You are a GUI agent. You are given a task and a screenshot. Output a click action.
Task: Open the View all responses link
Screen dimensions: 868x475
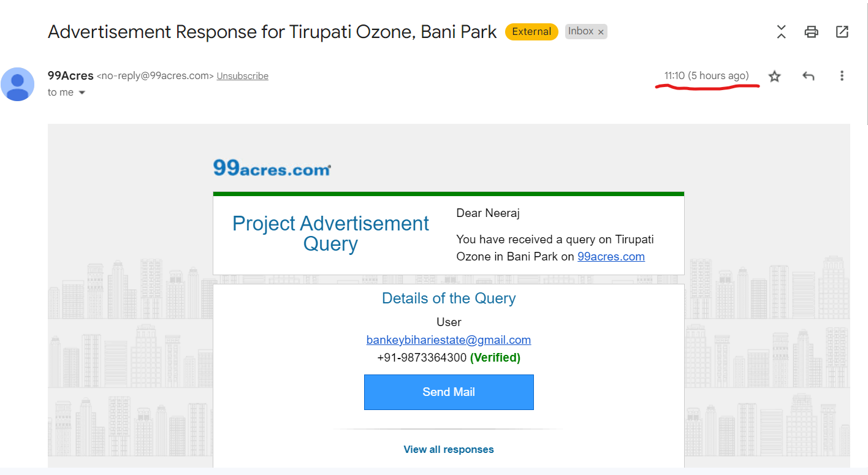point(449,449)
